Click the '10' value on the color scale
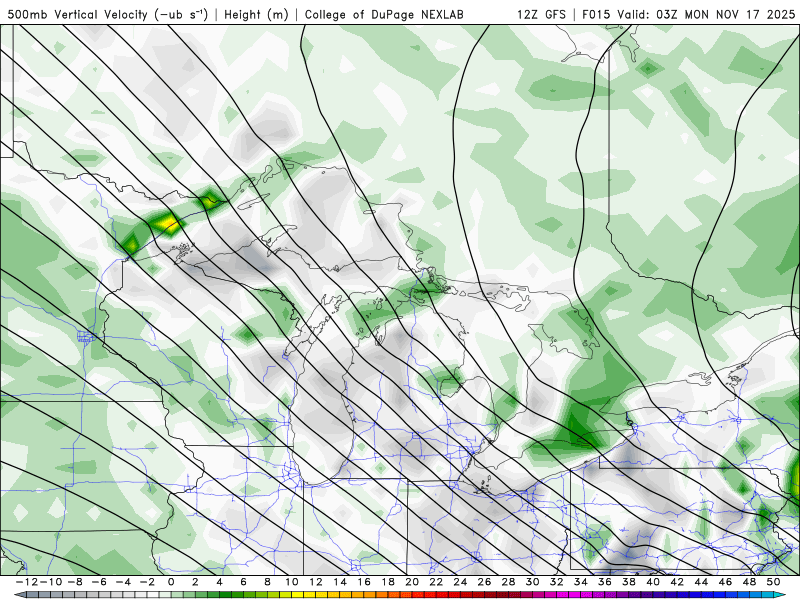Viewport: 800px width, 600px height. [x=291, y=582]
